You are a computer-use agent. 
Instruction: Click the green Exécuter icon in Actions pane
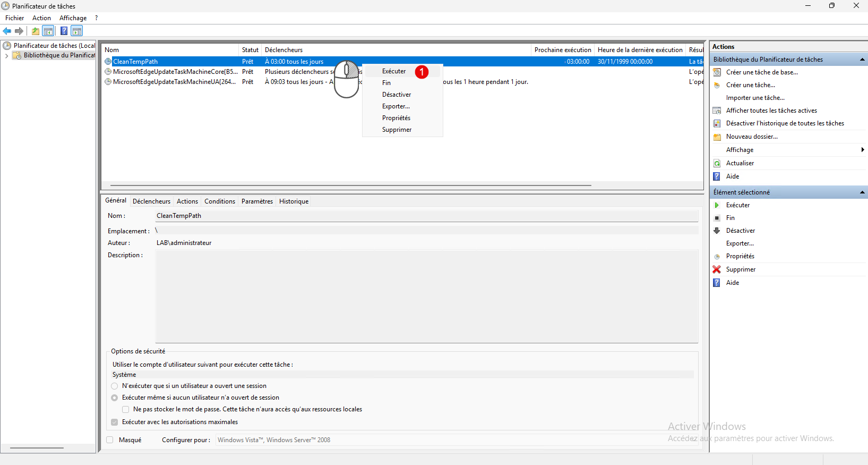717,205
